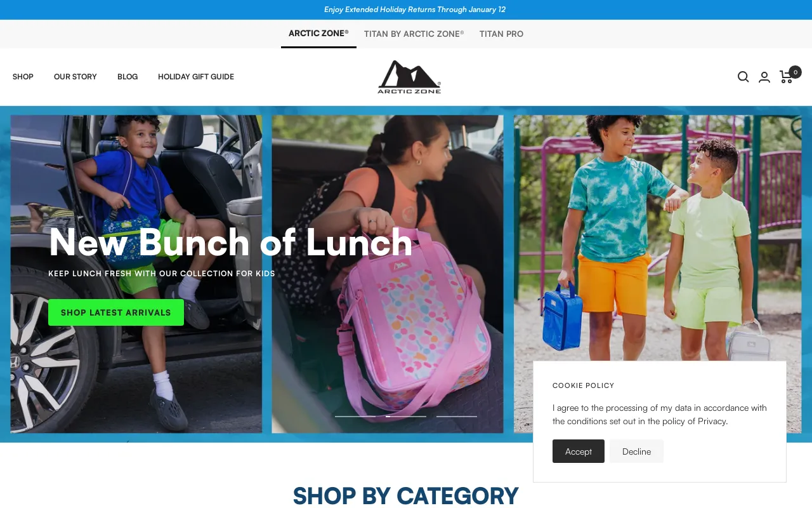Decline the cookie policy

(x=636, y=451)
